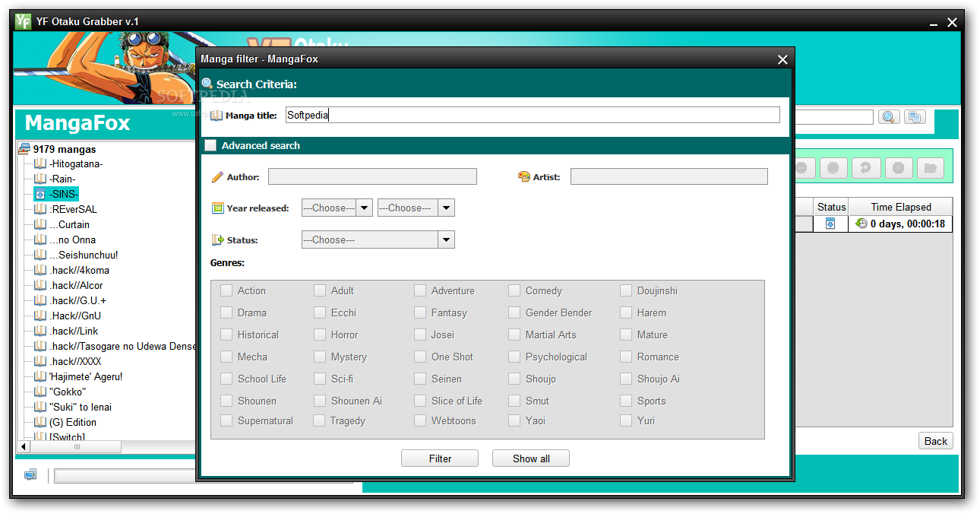Select the -Rain- manga in the list

(x=62, y=179)
